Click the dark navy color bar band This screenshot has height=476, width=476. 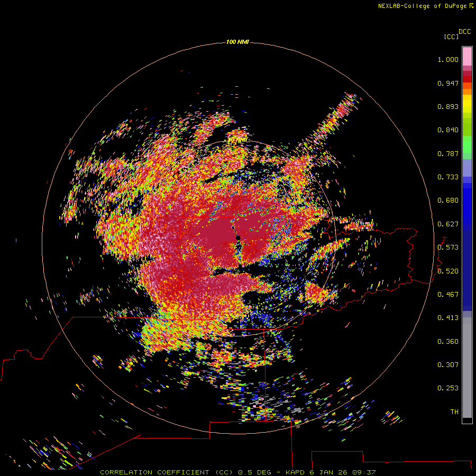tap(467, 270)
